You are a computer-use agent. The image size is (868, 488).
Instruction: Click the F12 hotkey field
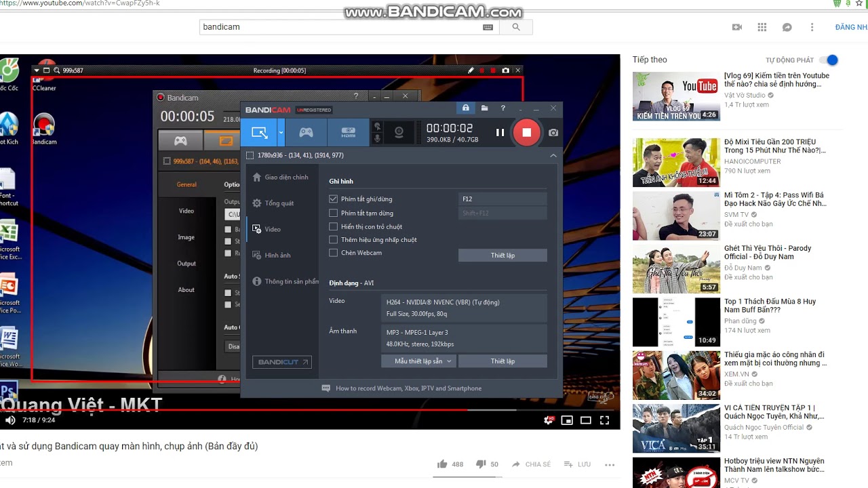click(502, 199)
